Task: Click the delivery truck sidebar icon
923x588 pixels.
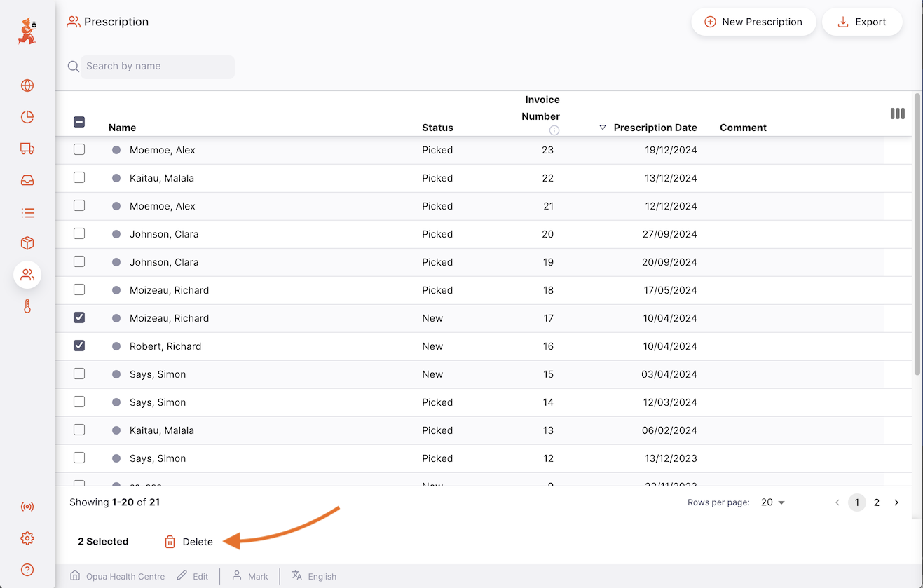Action: pos(27,149)
